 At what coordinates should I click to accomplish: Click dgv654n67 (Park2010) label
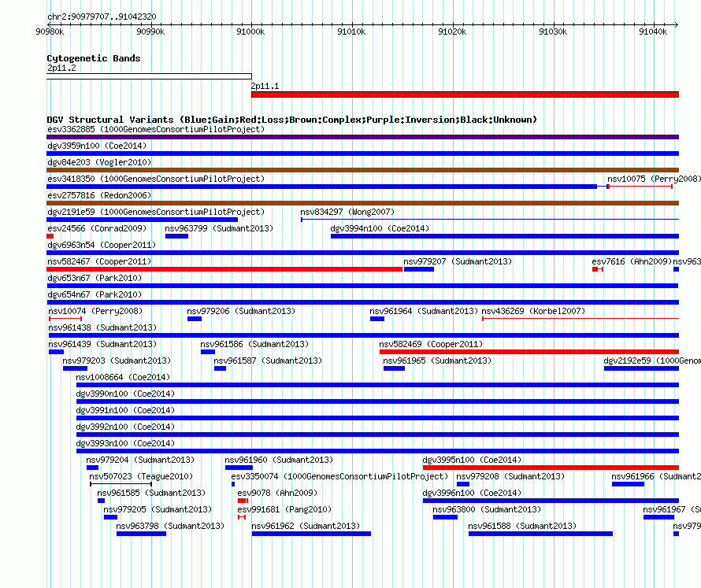(95, 294)
